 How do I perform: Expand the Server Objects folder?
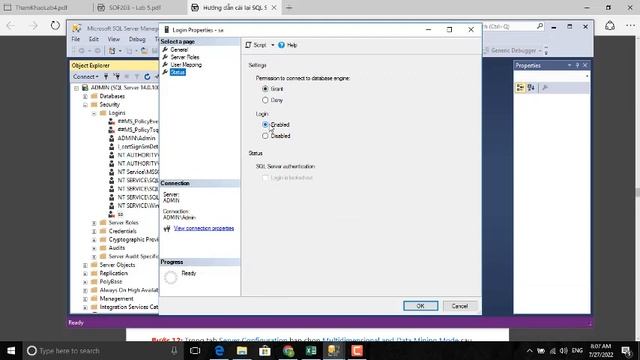tap(85, 265)
